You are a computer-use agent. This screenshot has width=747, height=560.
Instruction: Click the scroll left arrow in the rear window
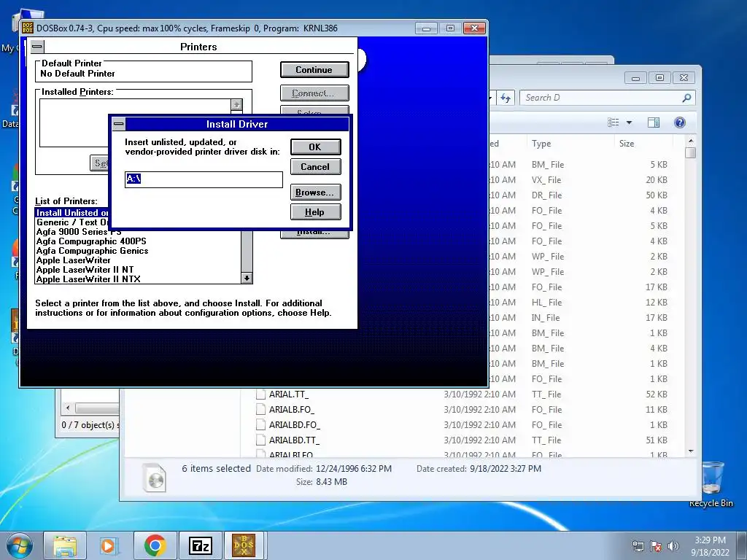click(x=68, y=408)
